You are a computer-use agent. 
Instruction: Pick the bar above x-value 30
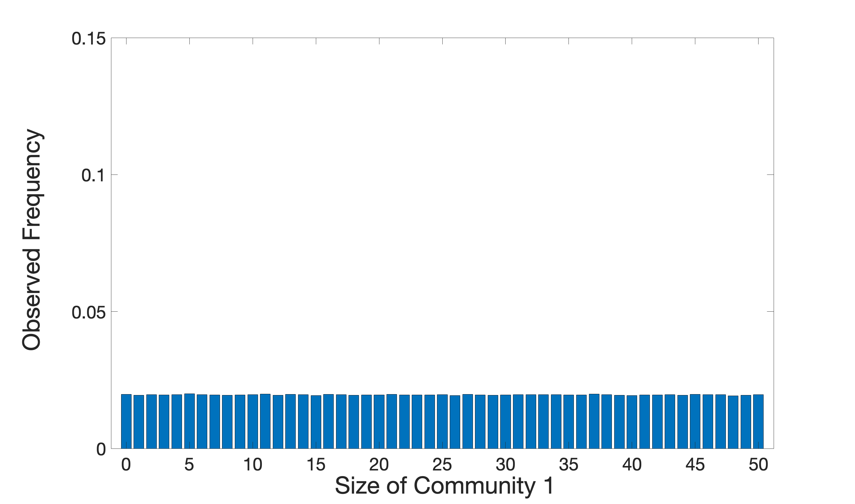506,421
